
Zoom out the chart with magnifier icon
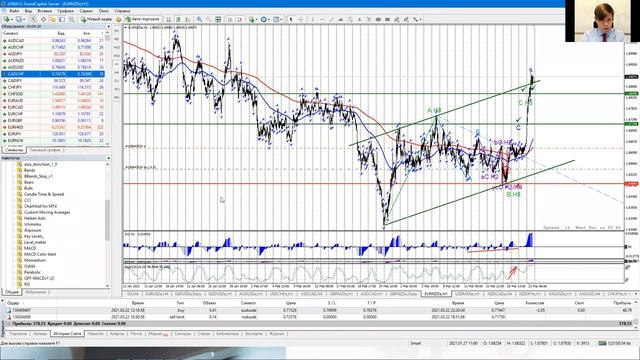[208, 19]
